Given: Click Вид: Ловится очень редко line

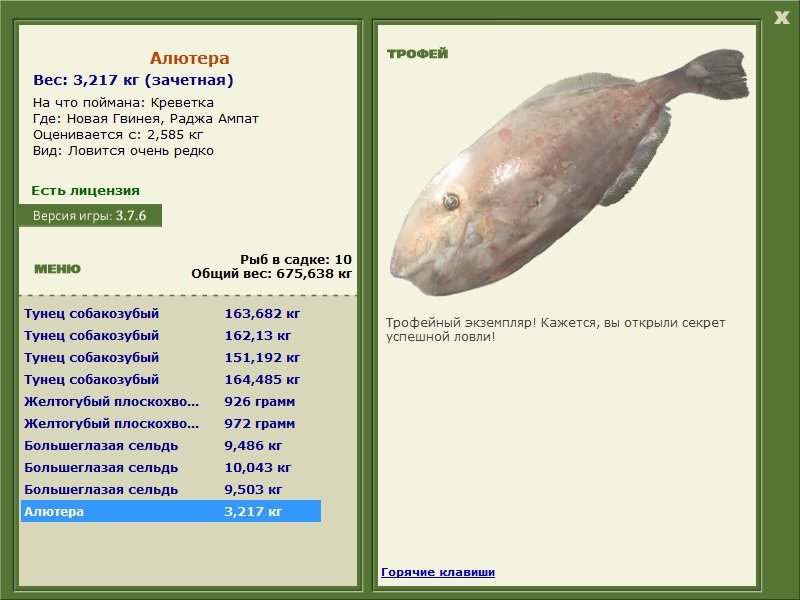Looking at the screenshot, I should coord(123,151).
